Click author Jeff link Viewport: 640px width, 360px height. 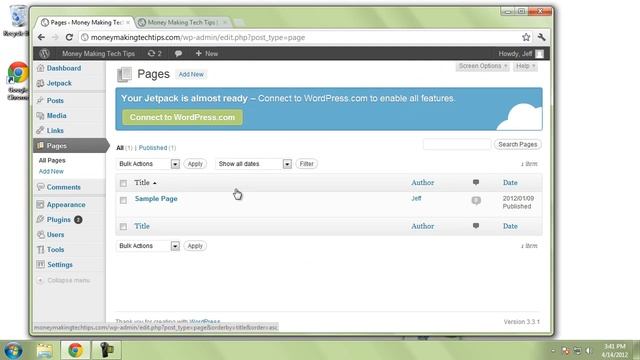tap(416, 198)
